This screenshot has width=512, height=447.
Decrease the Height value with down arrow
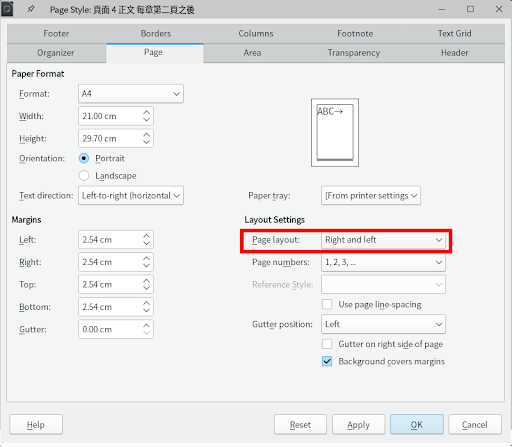coord(147,142)
